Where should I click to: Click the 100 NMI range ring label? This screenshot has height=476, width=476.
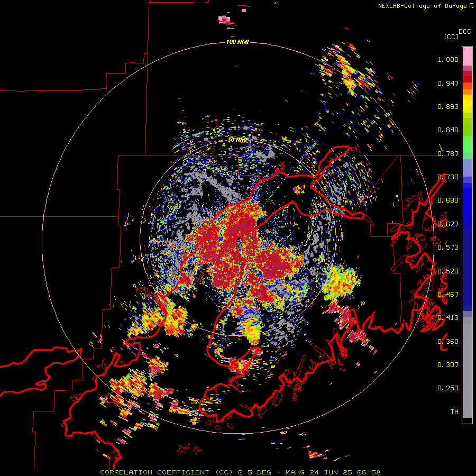[237, 42]
